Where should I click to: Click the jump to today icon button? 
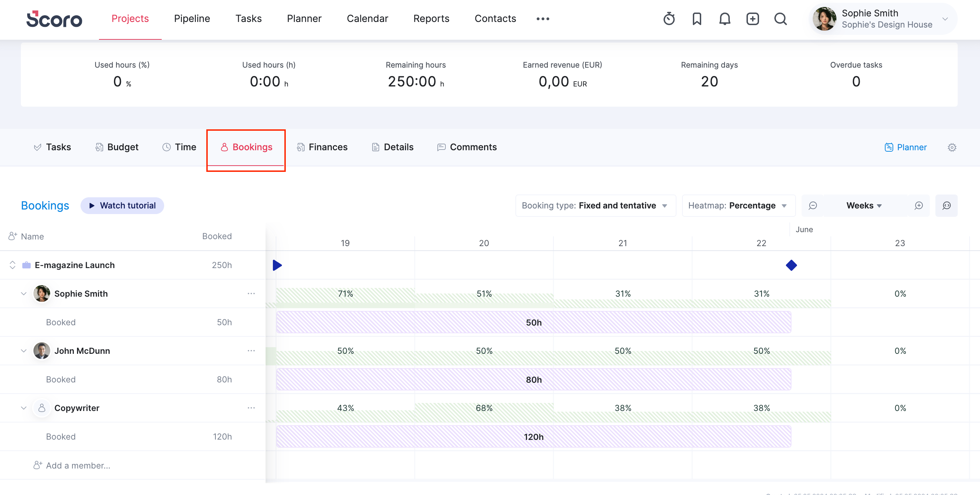pos(947,205)
